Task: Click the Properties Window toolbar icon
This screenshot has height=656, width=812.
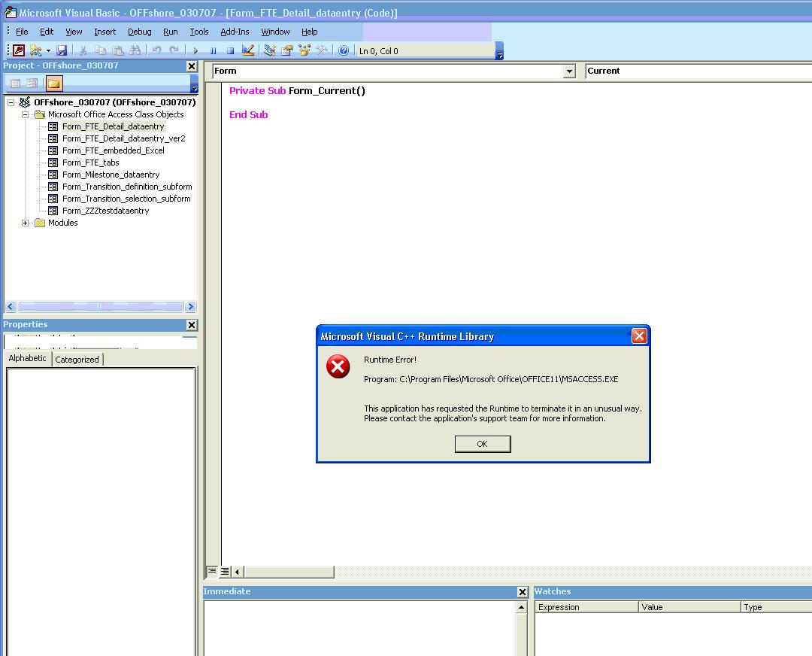Action: tap(287, 50)
